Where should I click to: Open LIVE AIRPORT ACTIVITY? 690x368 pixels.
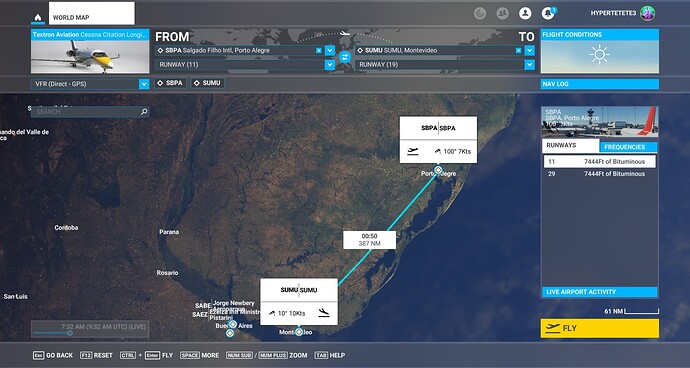click(x=599, y=292)
